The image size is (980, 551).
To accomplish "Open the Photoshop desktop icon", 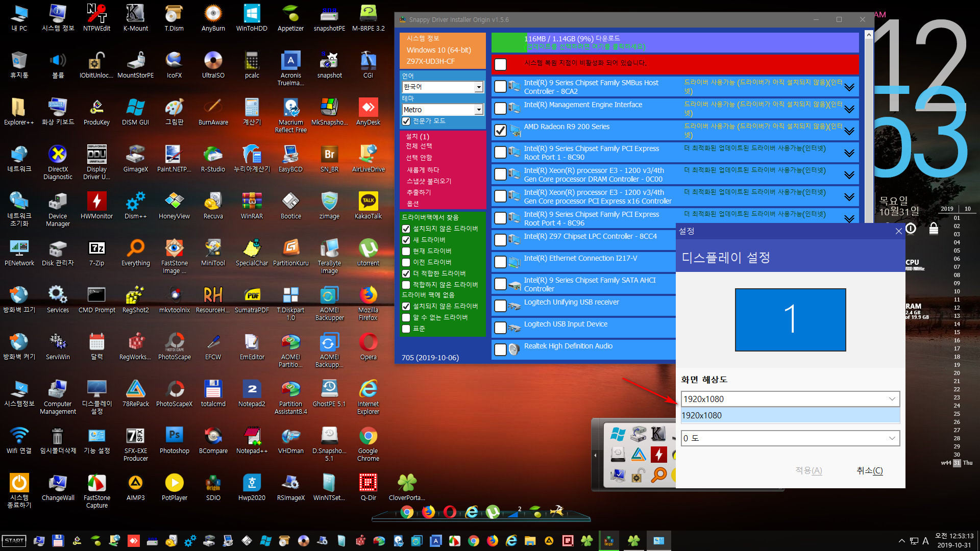I will [174, 440].
